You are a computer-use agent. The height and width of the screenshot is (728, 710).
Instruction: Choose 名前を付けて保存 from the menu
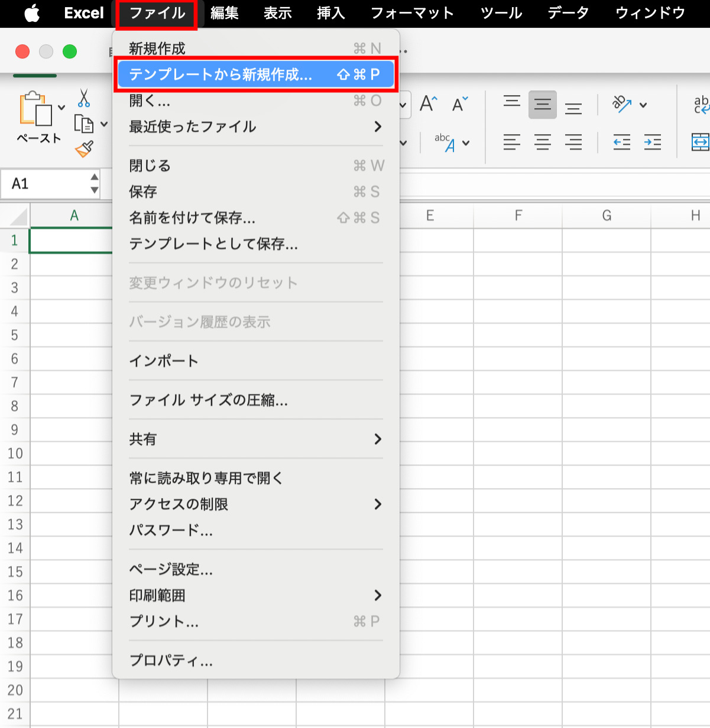coord(192,217)
